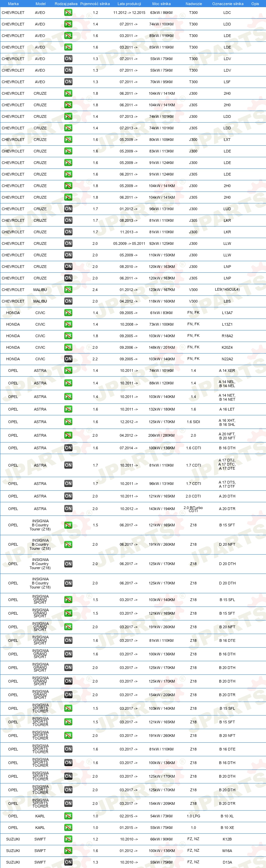Click diesel ON icon in Aveo LSF row
Viewport: 266px width, 868px height.
68,82
